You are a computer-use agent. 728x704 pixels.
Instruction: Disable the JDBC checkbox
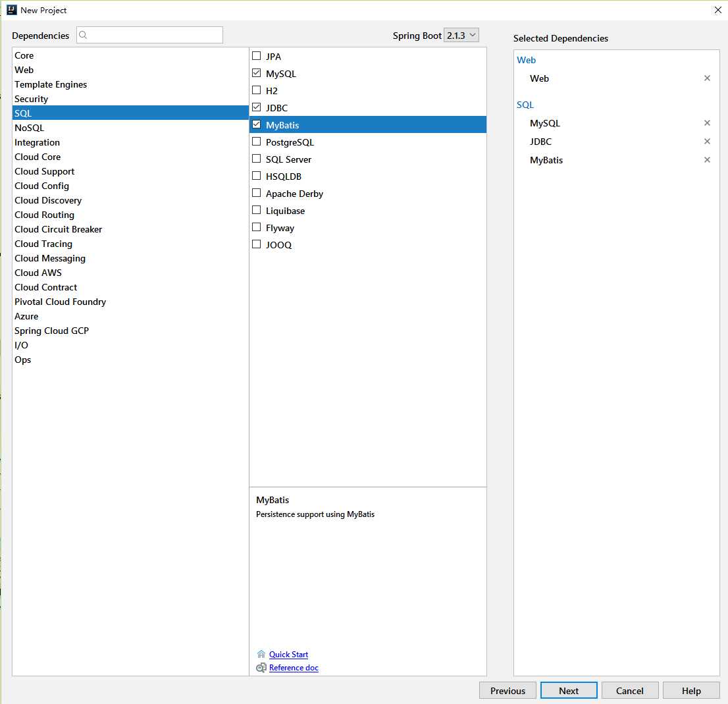click(256, 107)
